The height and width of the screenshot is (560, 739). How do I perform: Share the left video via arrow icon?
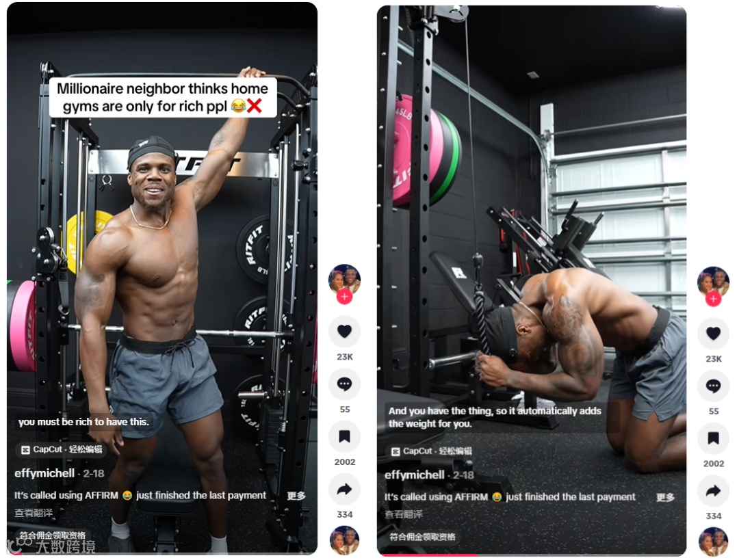coord(344,490)
